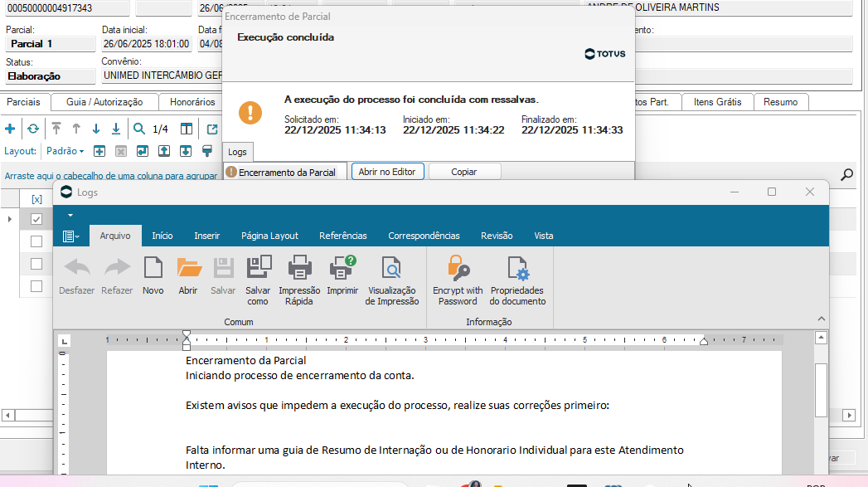Screen dimensions: 868x487
Task: Open Visualização de Impressão
Action: point(392,280)
